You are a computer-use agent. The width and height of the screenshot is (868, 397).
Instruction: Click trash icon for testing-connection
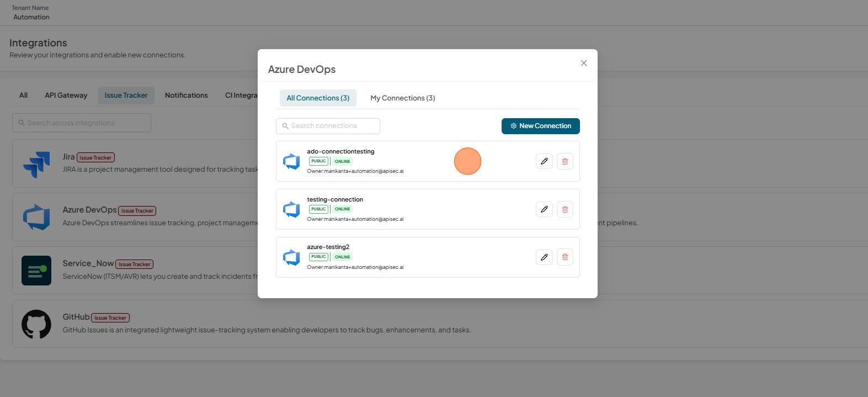(565, 209)
